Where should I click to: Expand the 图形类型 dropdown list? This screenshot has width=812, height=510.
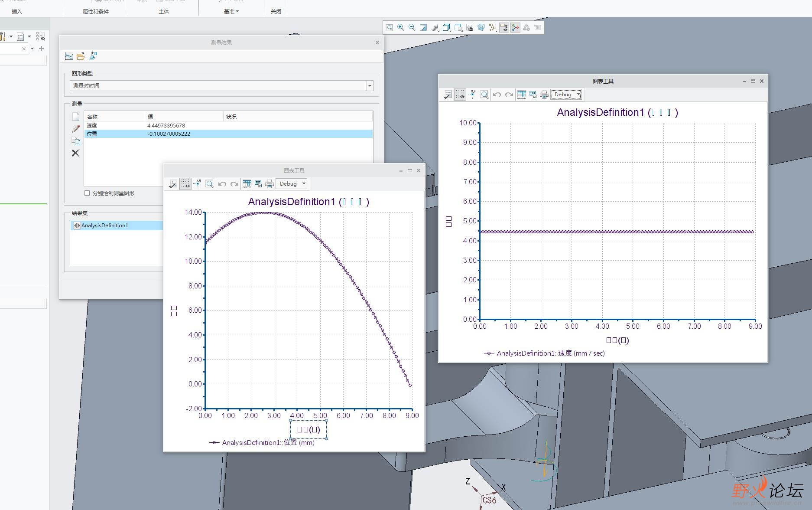pos(370,86)
